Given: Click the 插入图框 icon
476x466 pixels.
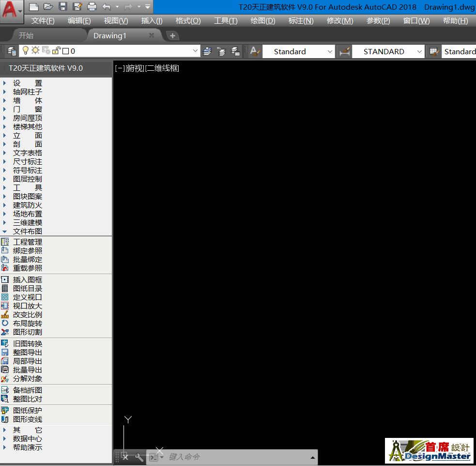Looking at the screenshot, I should [5, 280].
